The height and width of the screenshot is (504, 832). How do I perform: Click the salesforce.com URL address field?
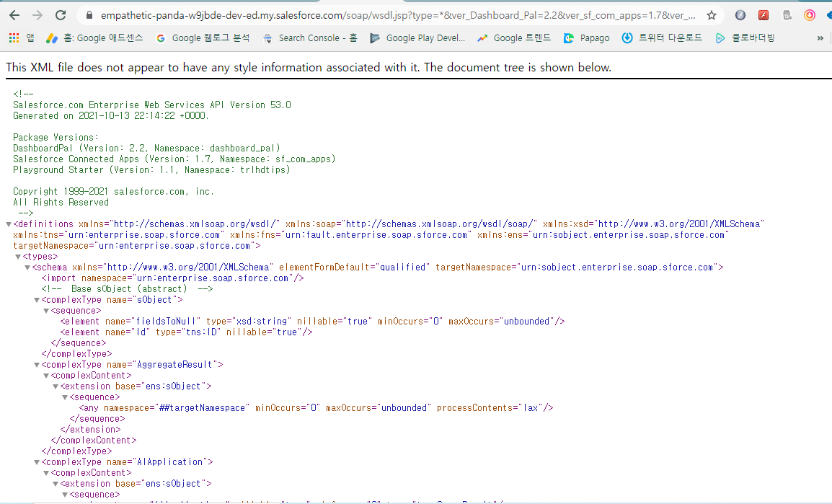(x=398, y=15)
